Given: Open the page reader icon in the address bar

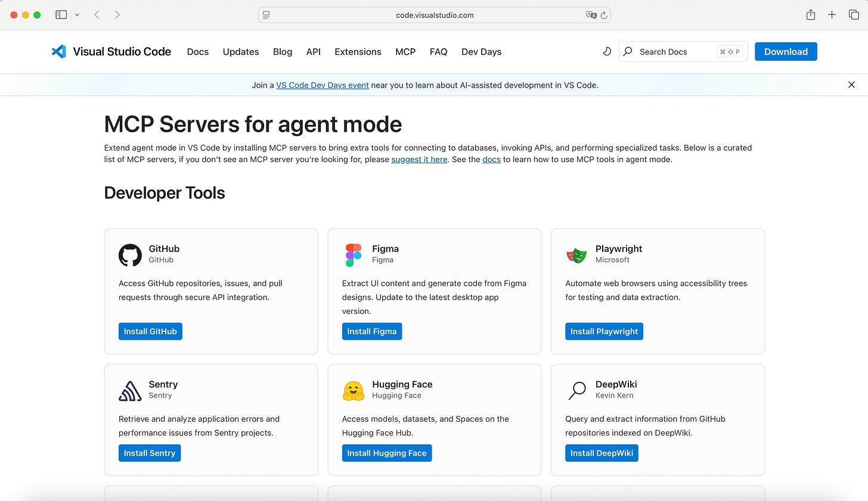Looking at the screenshot, I should point(266,15).
